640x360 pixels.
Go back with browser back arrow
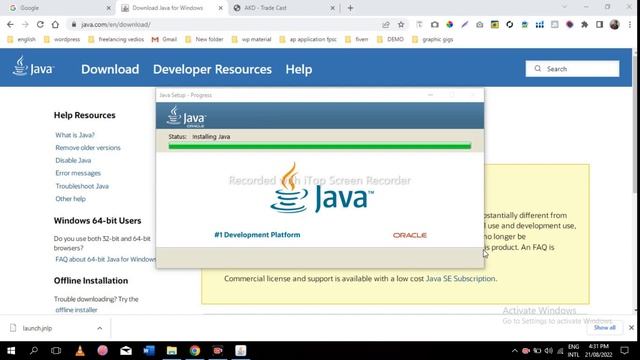pyautogui.click(x=10, y=24)
